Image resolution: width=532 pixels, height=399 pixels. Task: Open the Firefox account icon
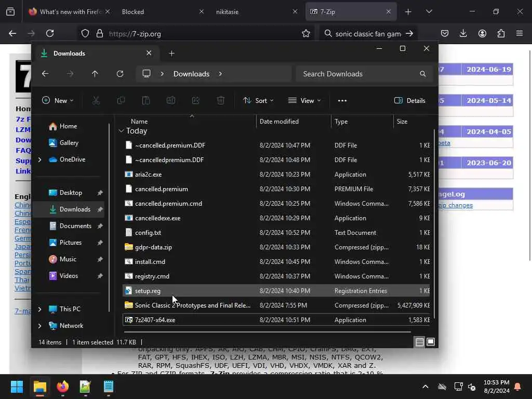(482, 33)
